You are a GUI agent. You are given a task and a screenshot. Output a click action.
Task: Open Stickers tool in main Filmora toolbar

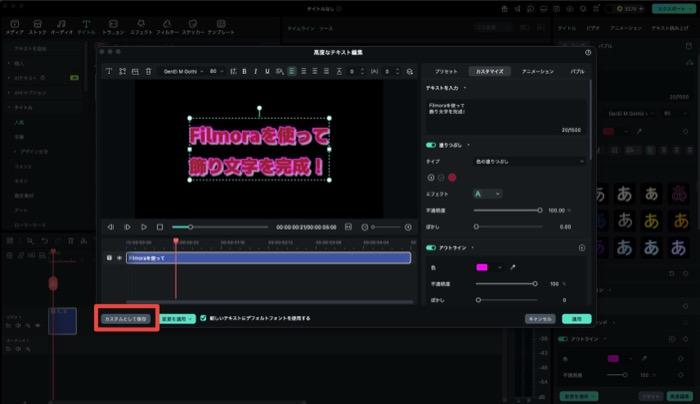193,27
